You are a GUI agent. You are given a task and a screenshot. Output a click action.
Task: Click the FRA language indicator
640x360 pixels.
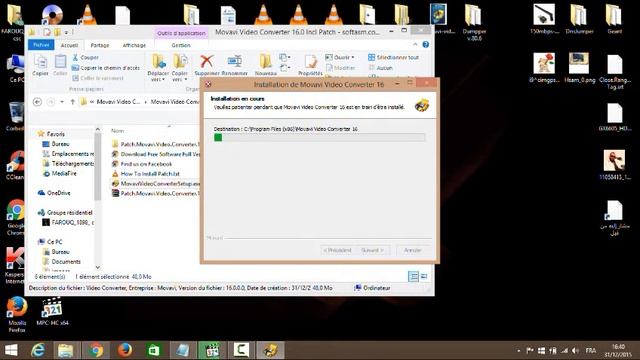tap(591, 351)
